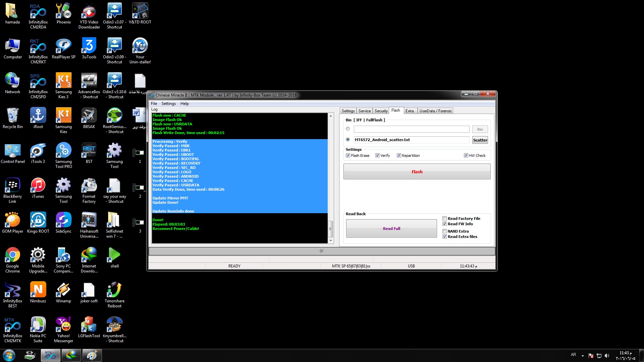Toggle Read FW Info checkbox

point(444,224)
